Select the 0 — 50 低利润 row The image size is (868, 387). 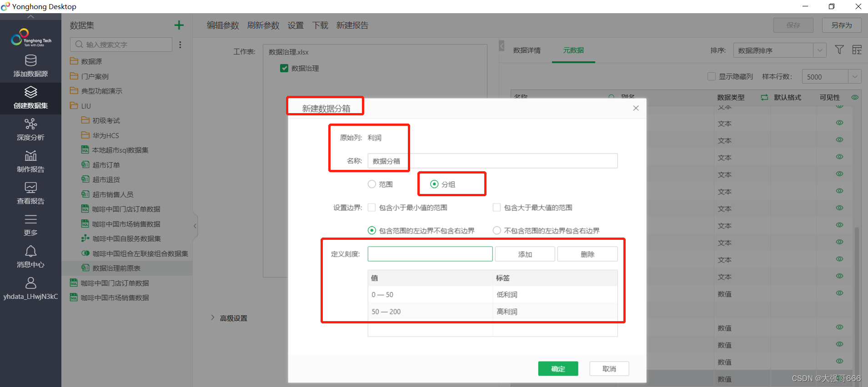tap(492, 294)
